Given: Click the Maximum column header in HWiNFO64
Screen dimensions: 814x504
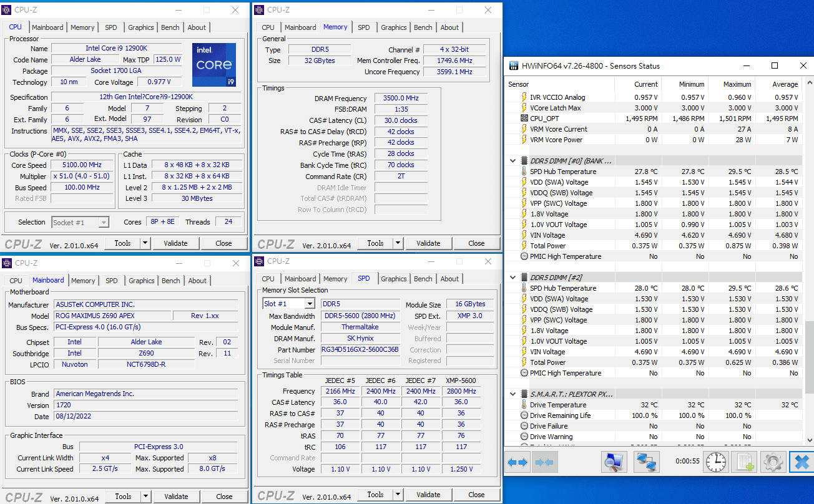Looking at the screenshot, I should (x=732, y=84).
